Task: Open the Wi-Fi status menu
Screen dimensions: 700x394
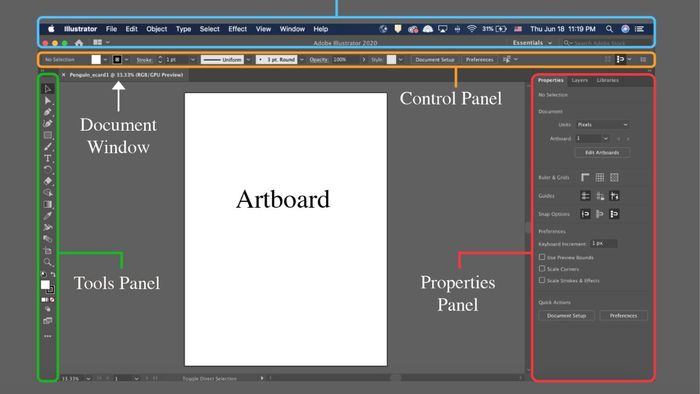Action: pos(472,29)
